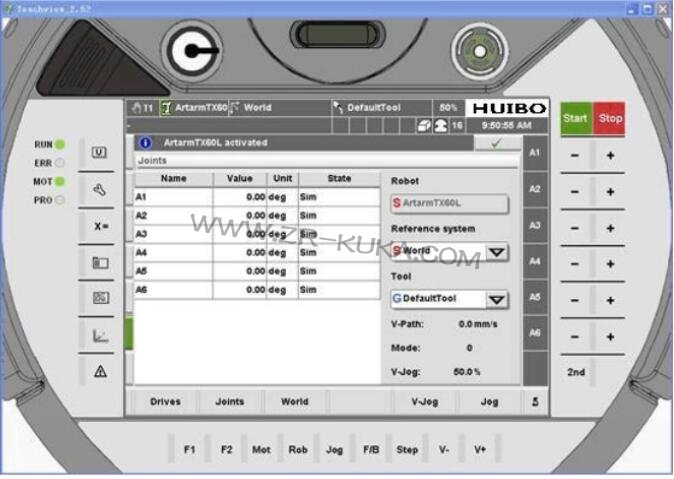674x479 pixels.
Task: Expand the Reference system World dropdown
Action: click(495, 251)
